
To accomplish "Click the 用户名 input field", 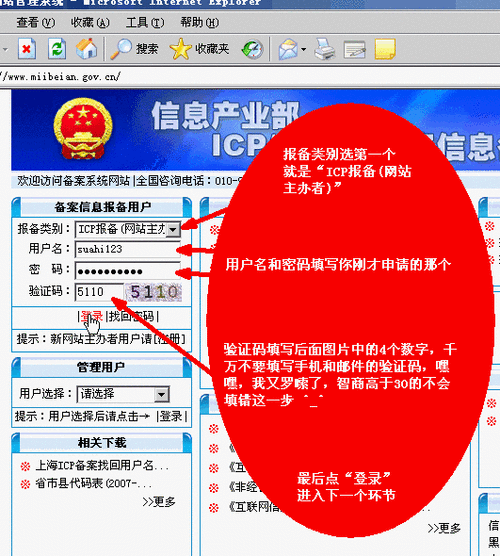I will 128,250.
